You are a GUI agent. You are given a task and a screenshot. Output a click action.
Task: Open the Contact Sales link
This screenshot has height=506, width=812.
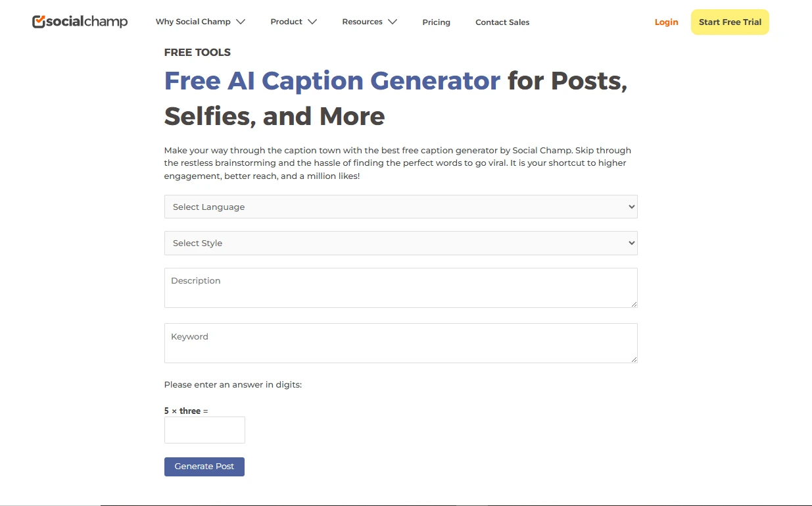pos(502,22)
